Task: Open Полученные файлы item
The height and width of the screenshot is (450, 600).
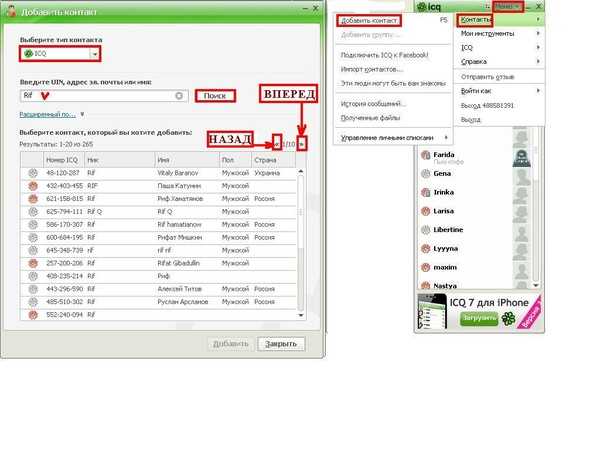Action: coord(393,118)
